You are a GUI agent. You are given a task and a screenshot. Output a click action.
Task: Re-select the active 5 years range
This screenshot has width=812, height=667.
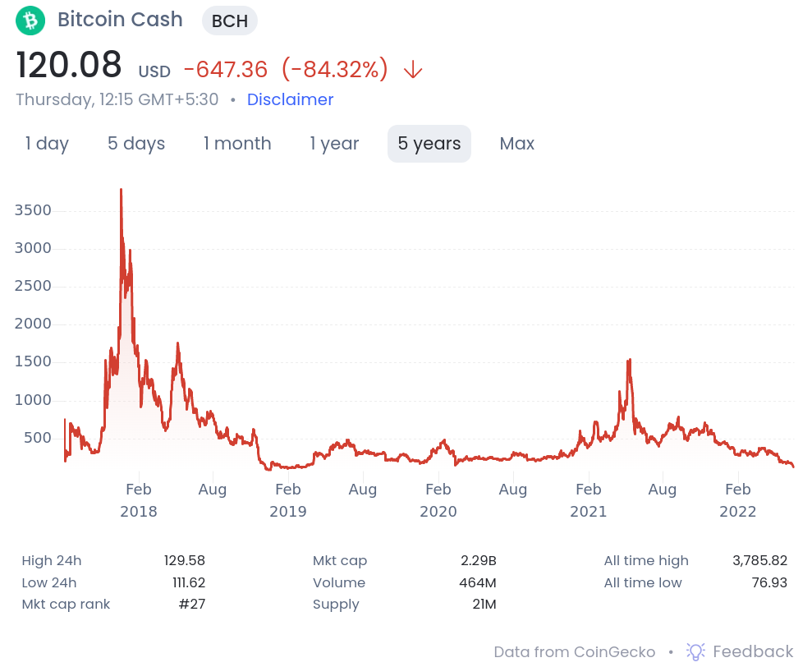[x=429, y=143]
